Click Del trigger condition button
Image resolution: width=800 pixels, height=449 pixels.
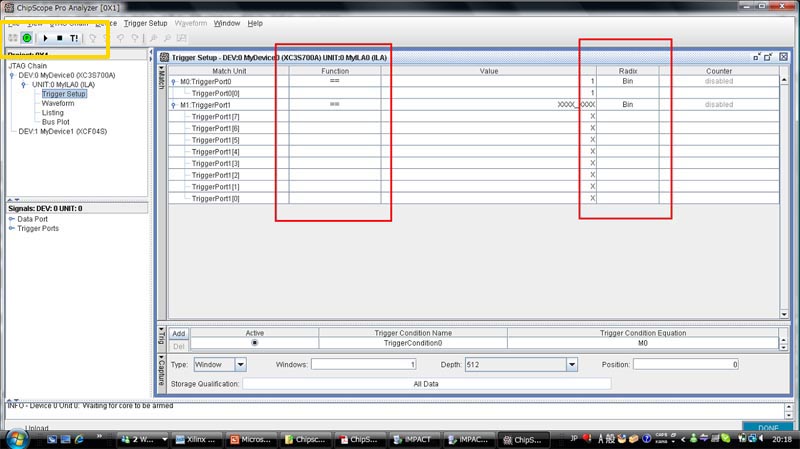(179, 346)
